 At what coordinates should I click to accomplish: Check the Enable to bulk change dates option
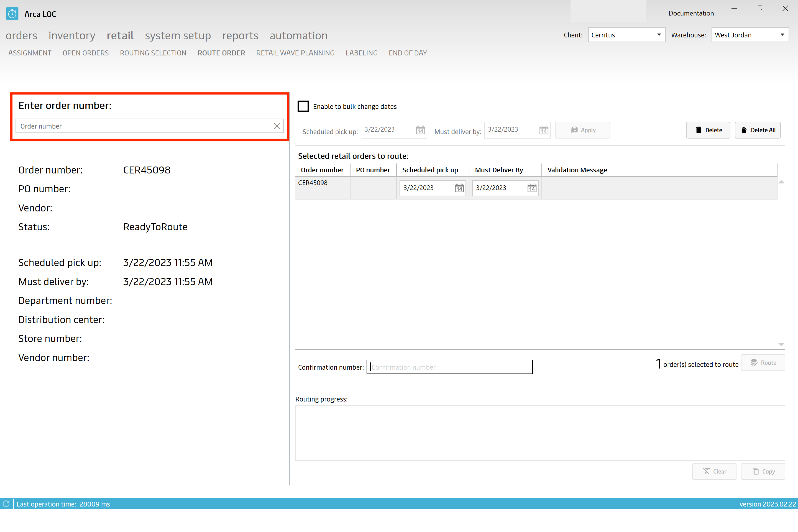click(303, 106)
